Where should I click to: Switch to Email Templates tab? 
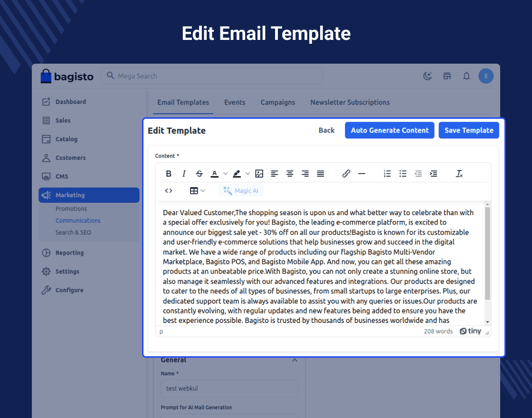[x=183, y=103]
